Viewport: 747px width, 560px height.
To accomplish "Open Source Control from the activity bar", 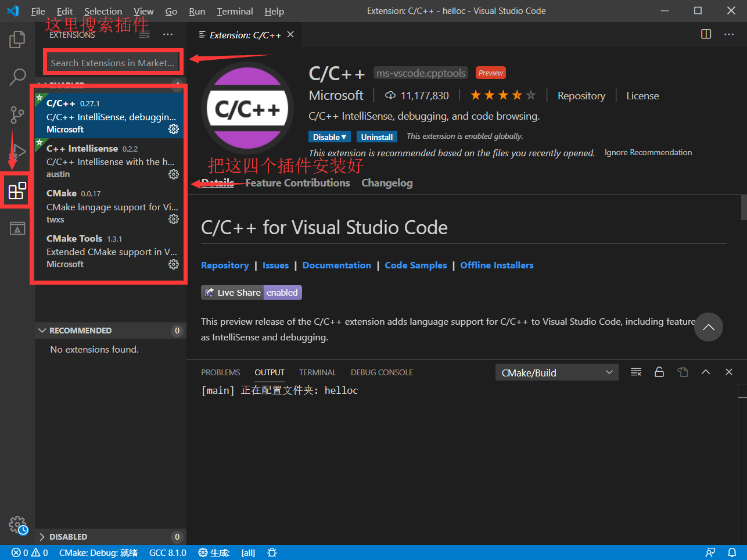I will (17, 114).
